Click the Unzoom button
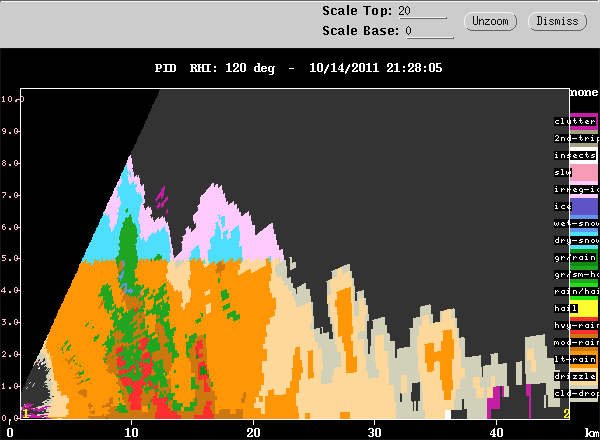 point(490,21)
